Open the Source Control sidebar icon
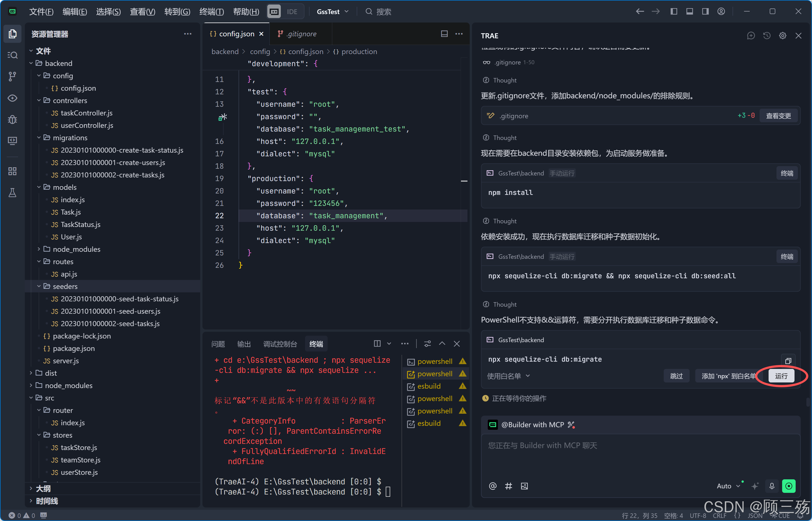The height and width of the screenshot is (521, 812). (12, 76)
